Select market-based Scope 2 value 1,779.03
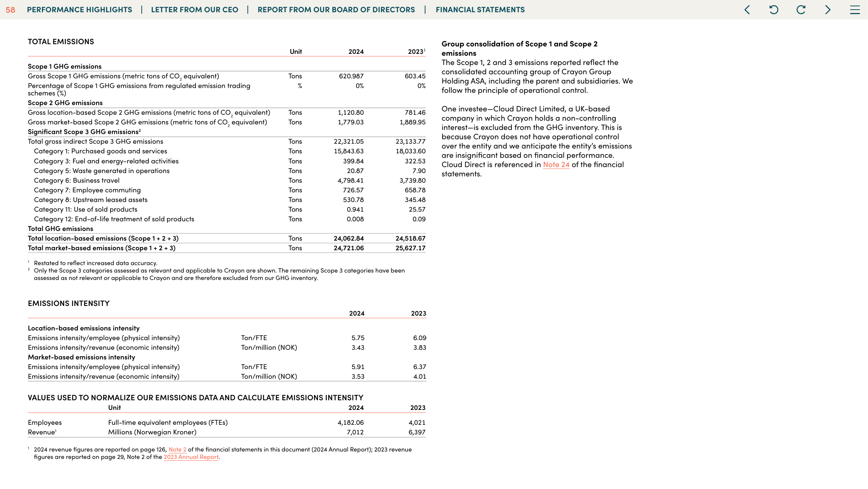Viewport: 868px width, 489px height. point(351,122)
